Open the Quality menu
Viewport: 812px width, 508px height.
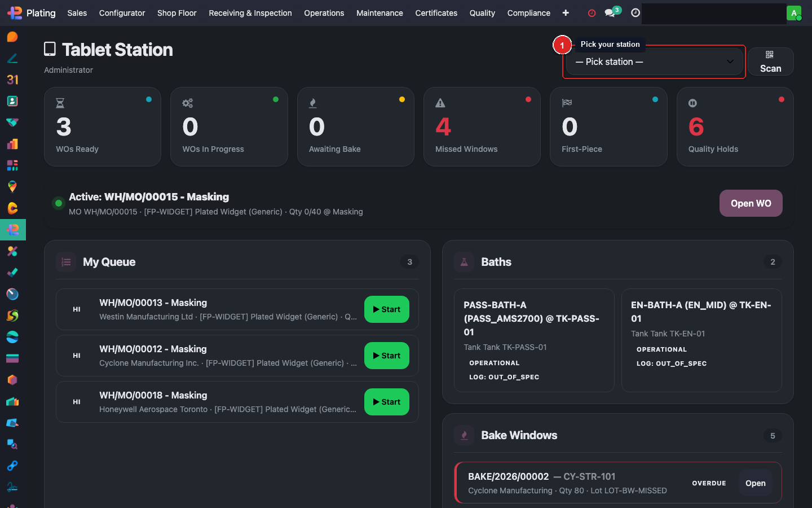click(x=482, y=13)
